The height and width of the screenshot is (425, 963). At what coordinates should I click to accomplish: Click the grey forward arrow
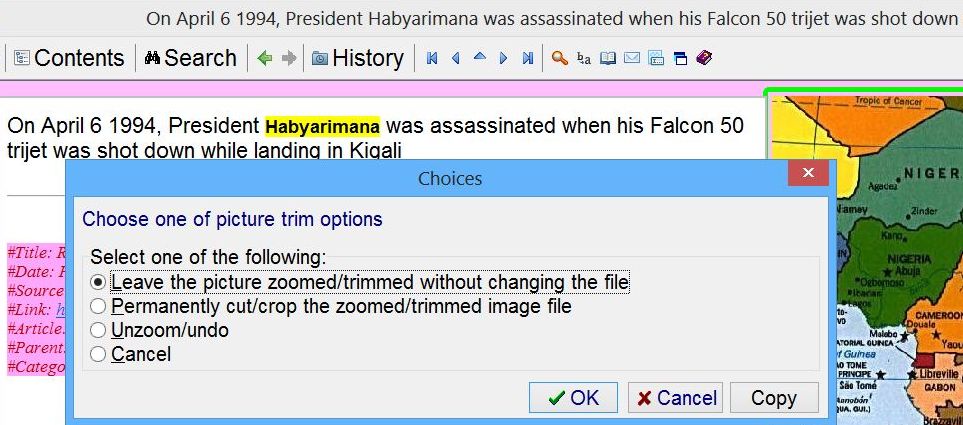click(x=289, y=58)
